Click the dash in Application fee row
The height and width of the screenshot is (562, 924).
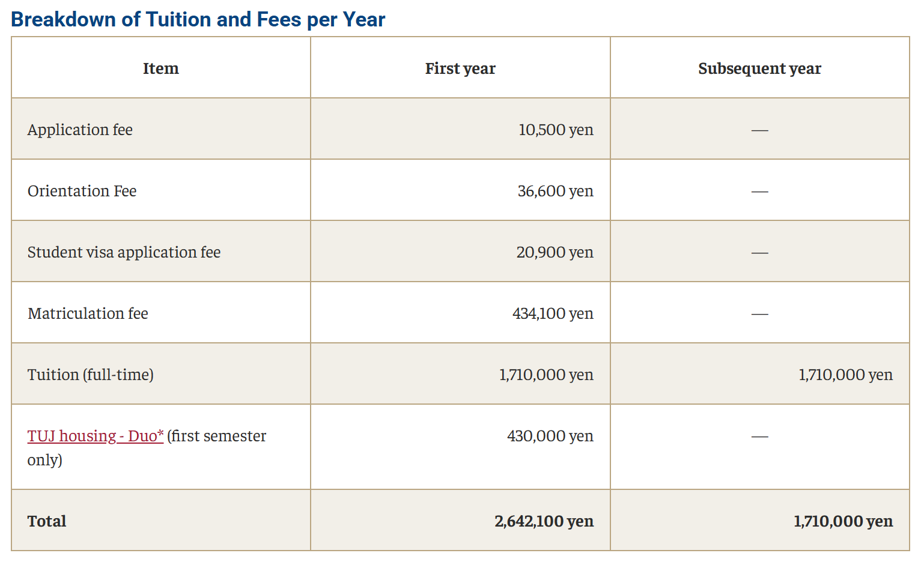click(x=759, y=130)
